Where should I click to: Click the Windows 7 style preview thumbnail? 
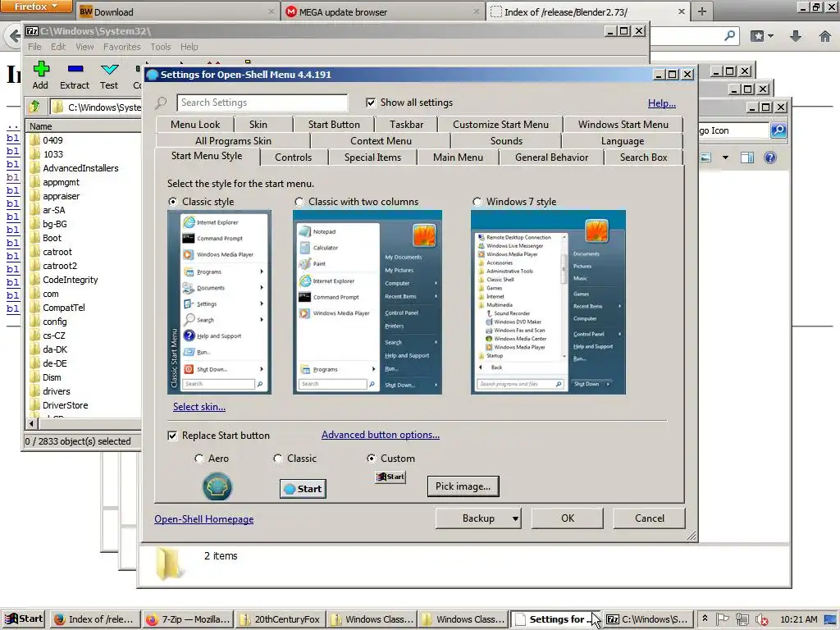[x=548, y=302]
